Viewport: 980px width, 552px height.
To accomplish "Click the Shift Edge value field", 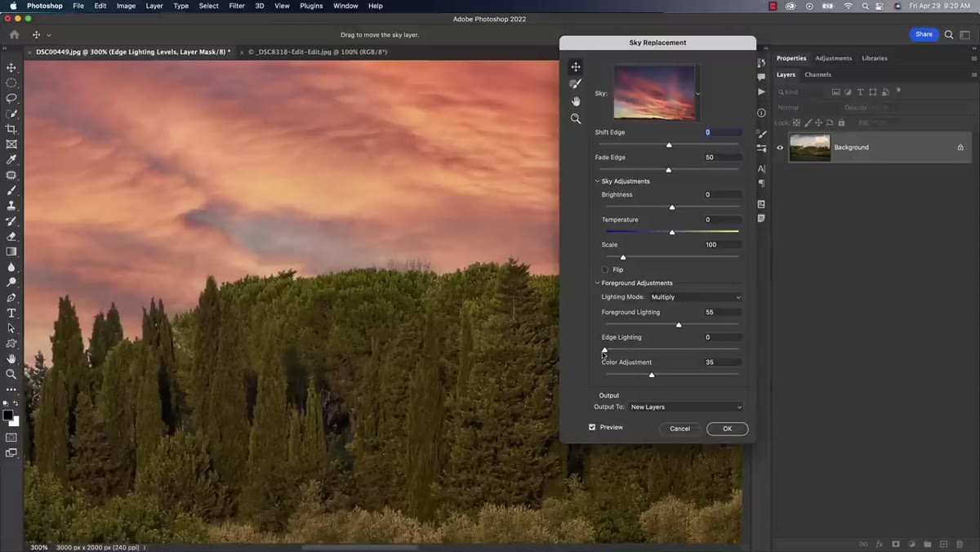I will (723, 132).
